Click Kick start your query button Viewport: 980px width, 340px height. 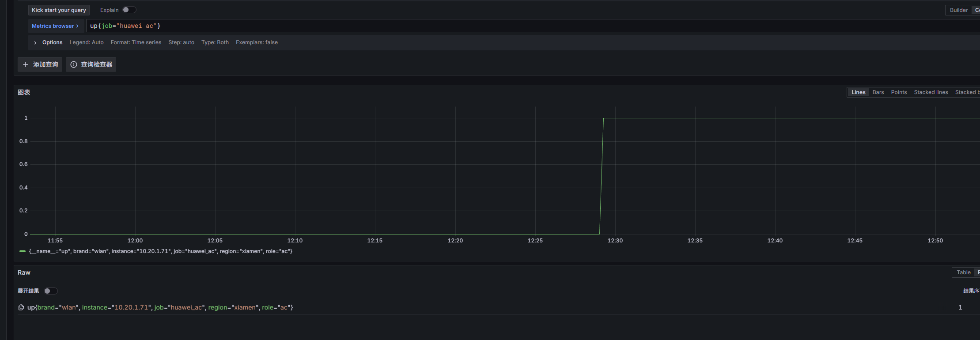59,10
